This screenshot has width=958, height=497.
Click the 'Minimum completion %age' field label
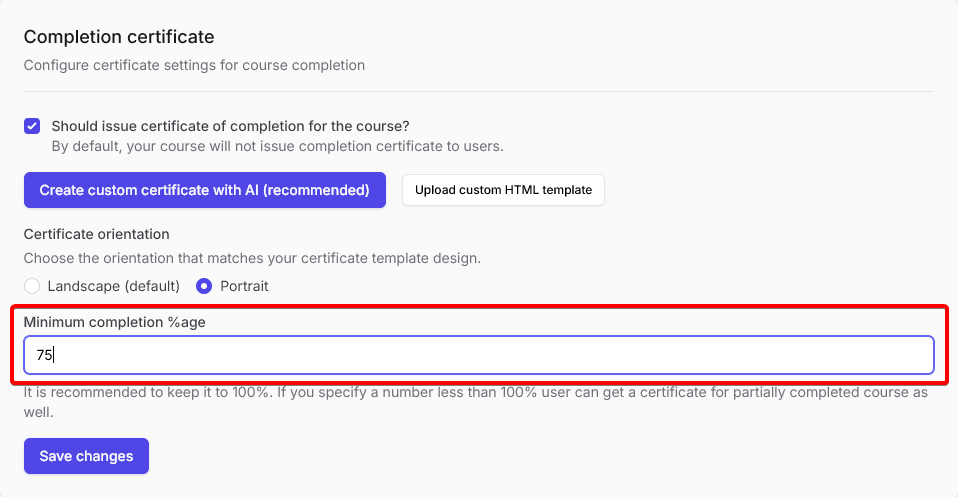pos(114,322)
